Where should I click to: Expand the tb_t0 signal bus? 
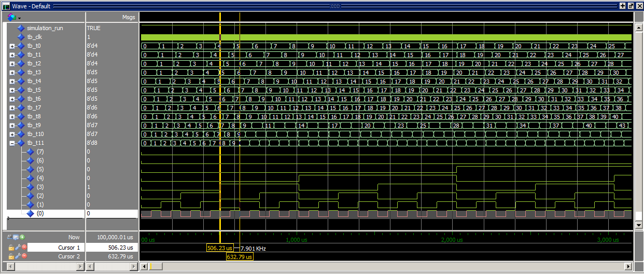[x=12, y=46]
